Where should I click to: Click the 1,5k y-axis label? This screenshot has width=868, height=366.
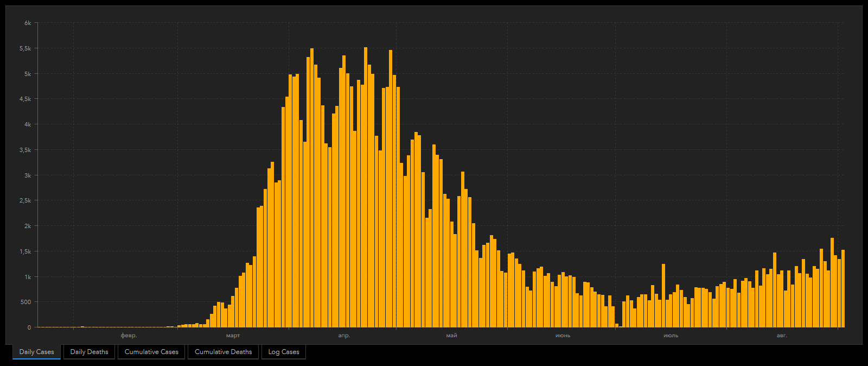point(25,251)
